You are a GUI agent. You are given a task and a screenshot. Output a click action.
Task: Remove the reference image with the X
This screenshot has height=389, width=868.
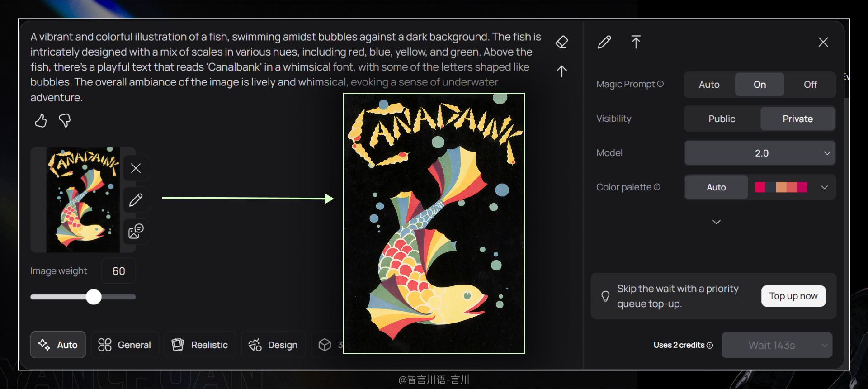136,168
